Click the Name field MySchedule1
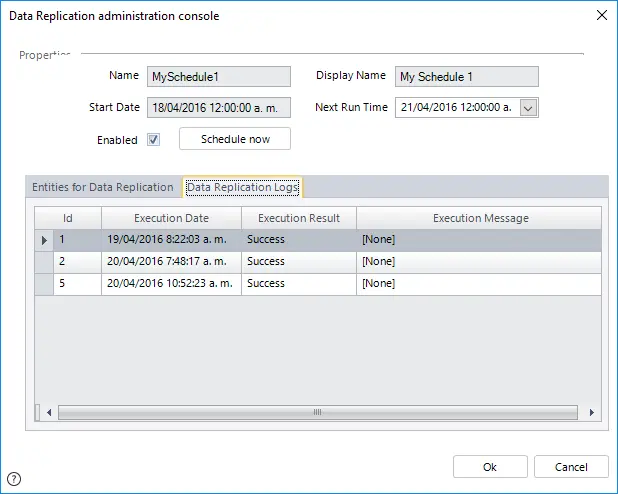This screenshot has width=618, height=494. [219, 76]
